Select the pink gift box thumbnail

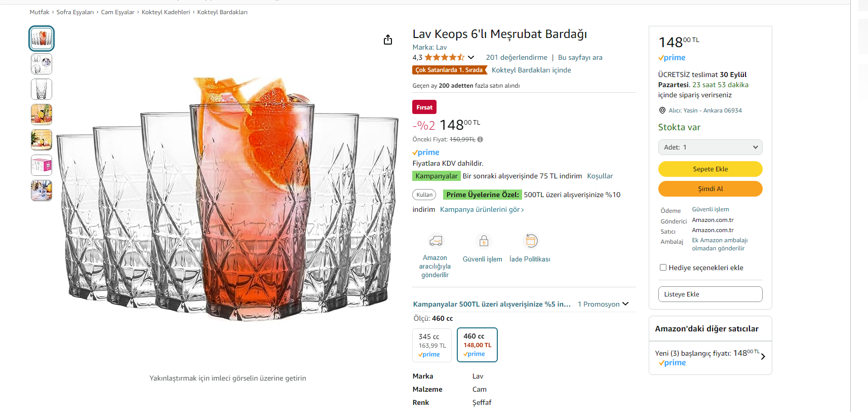(42, 165)
